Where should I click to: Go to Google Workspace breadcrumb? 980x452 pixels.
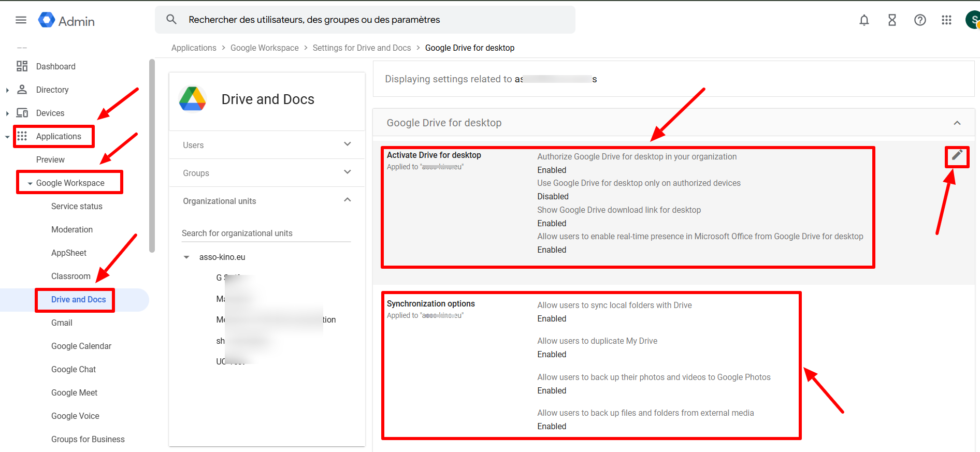265,48
